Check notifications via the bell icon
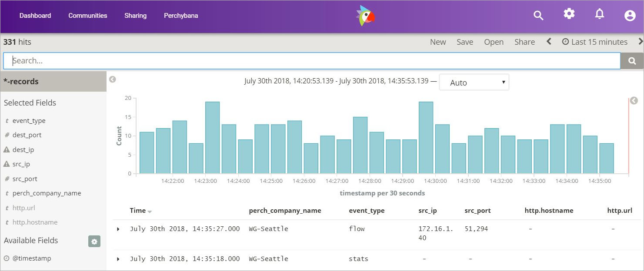644x271 pixels. pyautogui.click(x=599, y=14)
